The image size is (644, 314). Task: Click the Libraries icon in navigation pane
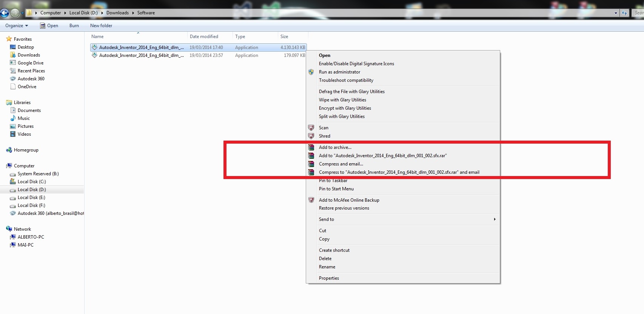[9, 103]
